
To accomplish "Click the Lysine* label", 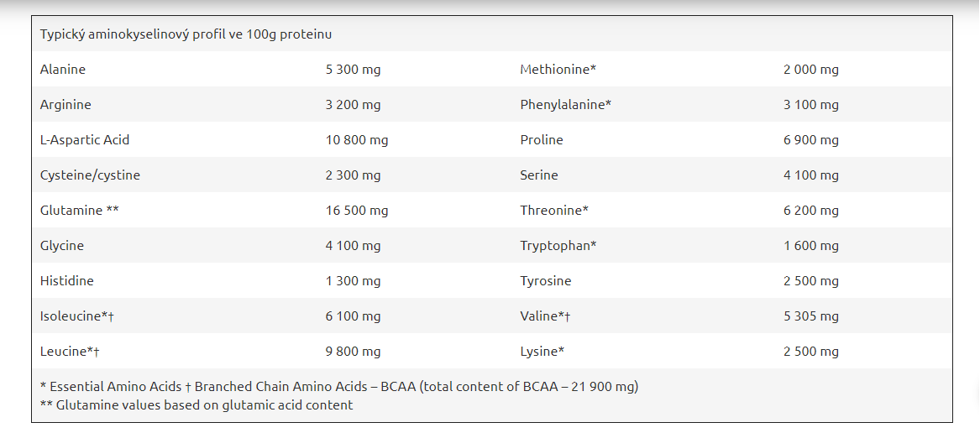I will (542, 352).
